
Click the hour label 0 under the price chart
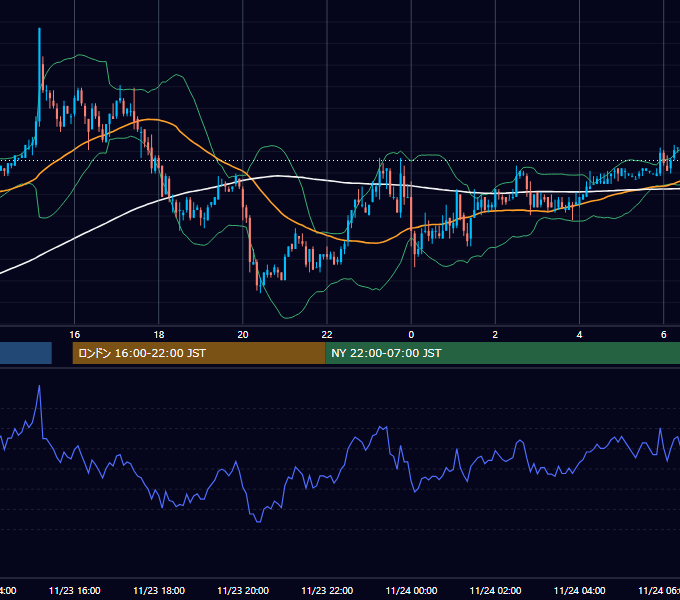click(x=411, y=334)
